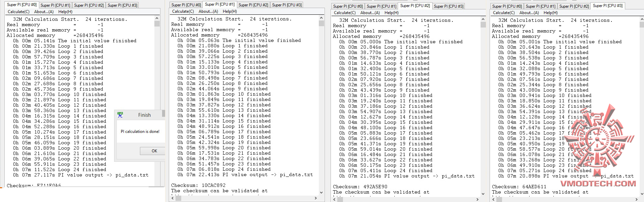The width and height of the screenshot is (644, 202).
Task: Click 'Checksum: 492A5E90' text in third window
Action: (360, 187)
